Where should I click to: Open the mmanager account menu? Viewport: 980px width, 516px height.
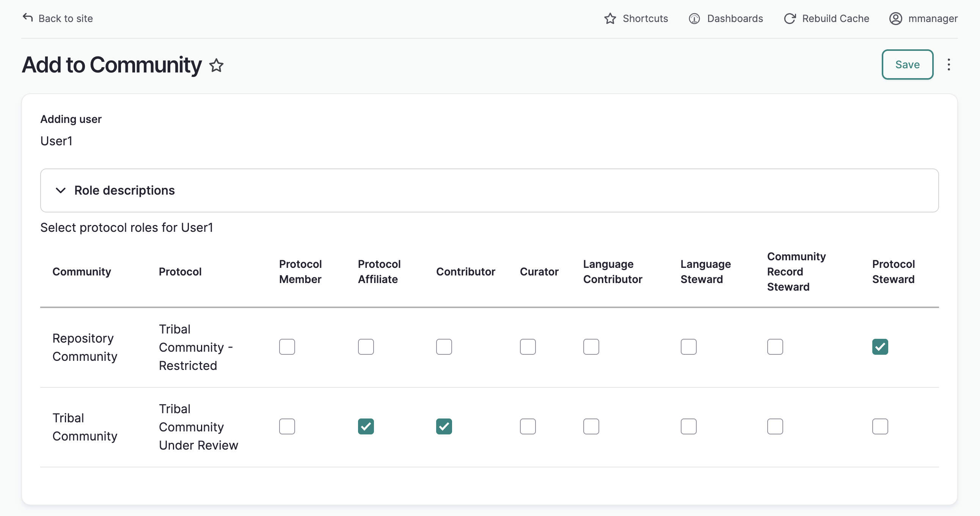point(923,18)
